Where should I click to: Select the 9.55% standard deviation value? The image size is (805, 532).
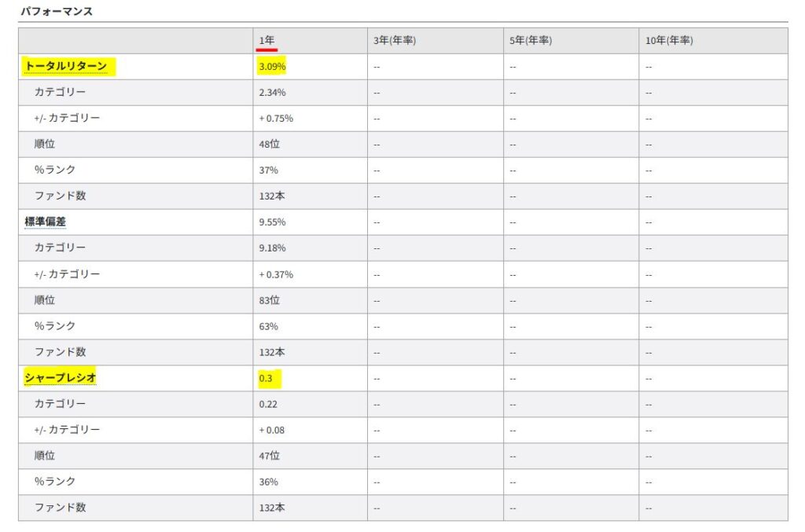(x=272, y=222)
